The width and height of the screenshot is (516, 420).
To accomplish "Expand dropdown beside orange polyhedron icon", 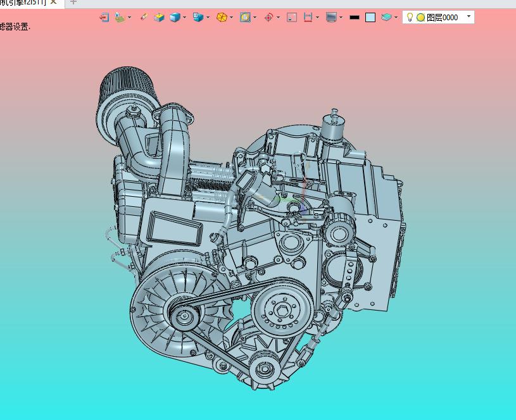I will coord(231,17).
